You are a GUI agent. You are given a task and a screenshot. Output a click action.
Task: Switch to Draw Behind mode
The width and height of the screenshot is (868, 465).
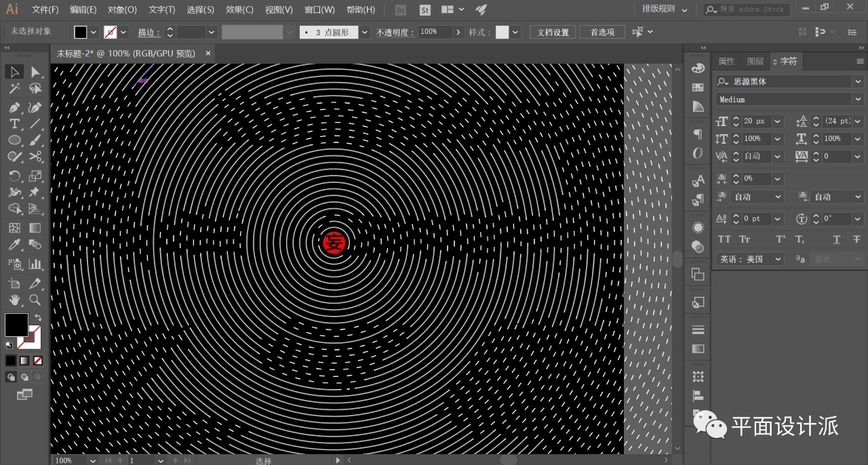click(x=24, y=377)
